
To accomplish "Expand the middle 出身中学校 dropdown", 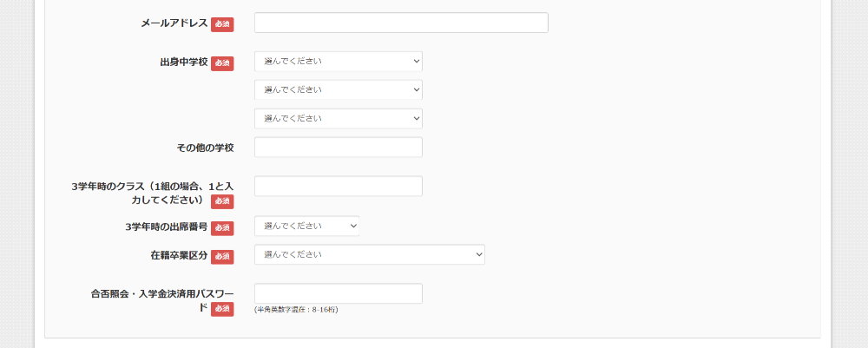I will click(x=338, y=89).
